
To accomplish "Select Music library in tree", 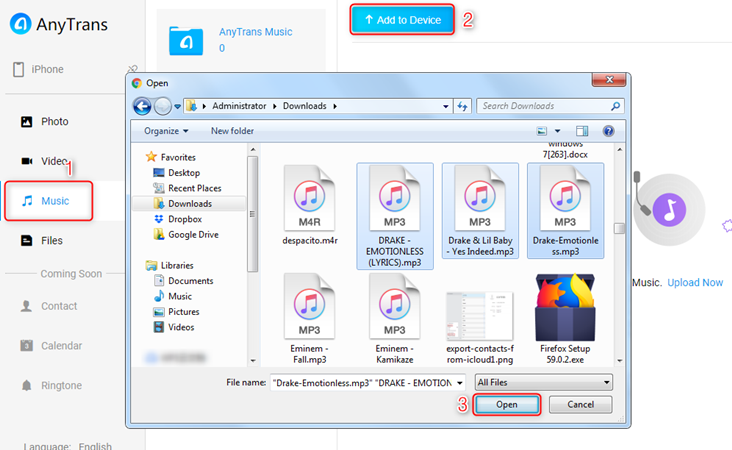I will [172, 296].
